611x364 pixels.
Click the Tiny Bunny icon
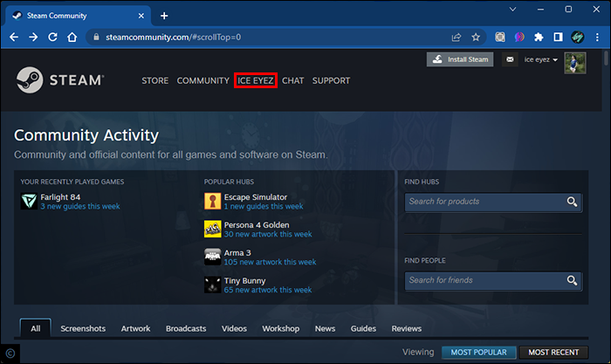point(212,285)
